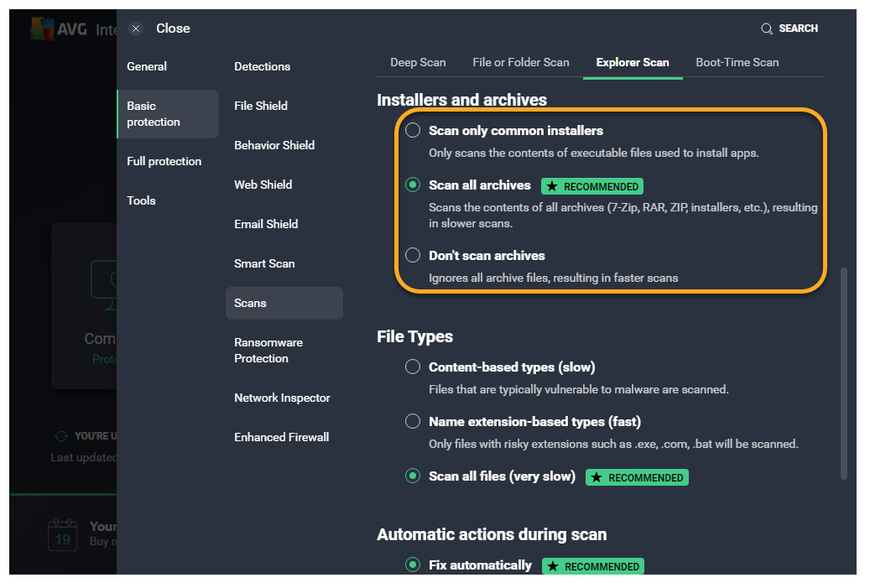Open the Boot-Time Scan tab
Viewport: 870px width, 588px height.
737,63
